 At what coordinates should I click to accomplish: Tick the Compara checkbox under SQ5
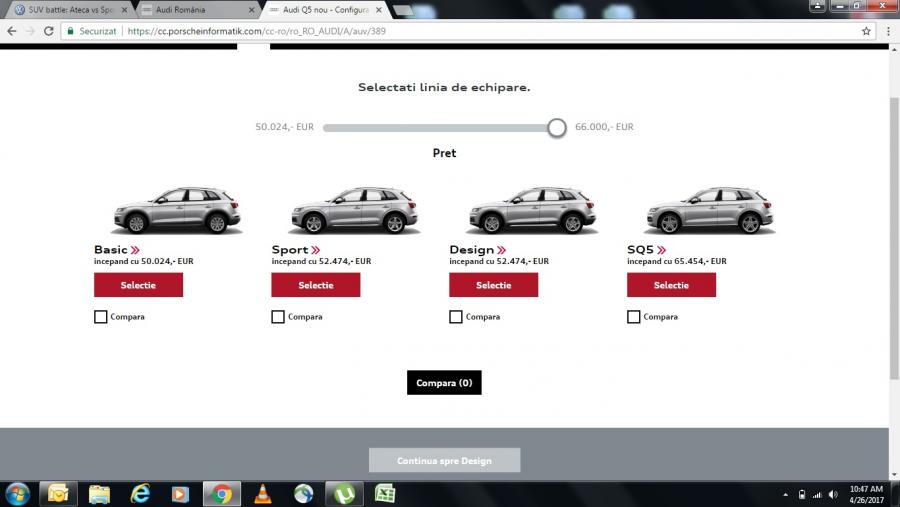point(634,317)
